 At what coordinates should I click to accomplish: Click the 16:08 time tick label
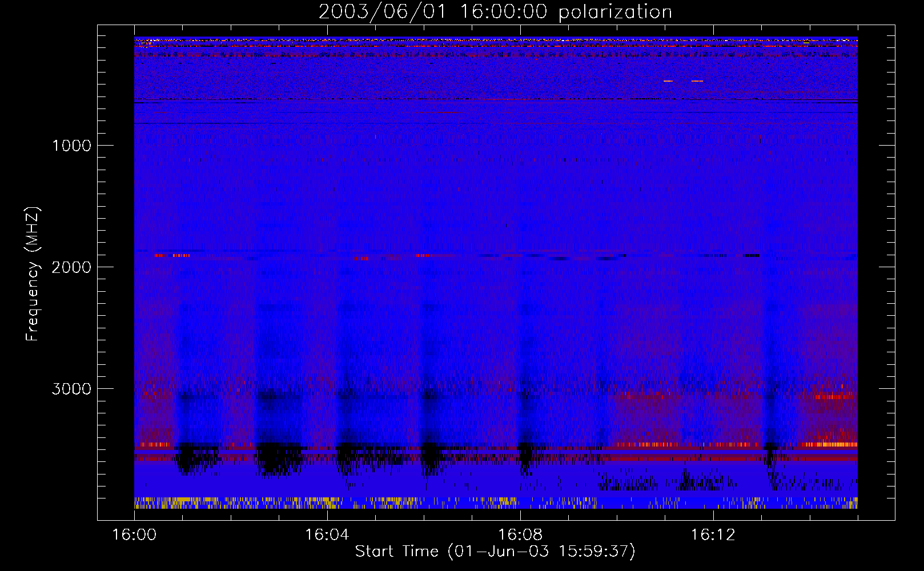pos(520,535)
